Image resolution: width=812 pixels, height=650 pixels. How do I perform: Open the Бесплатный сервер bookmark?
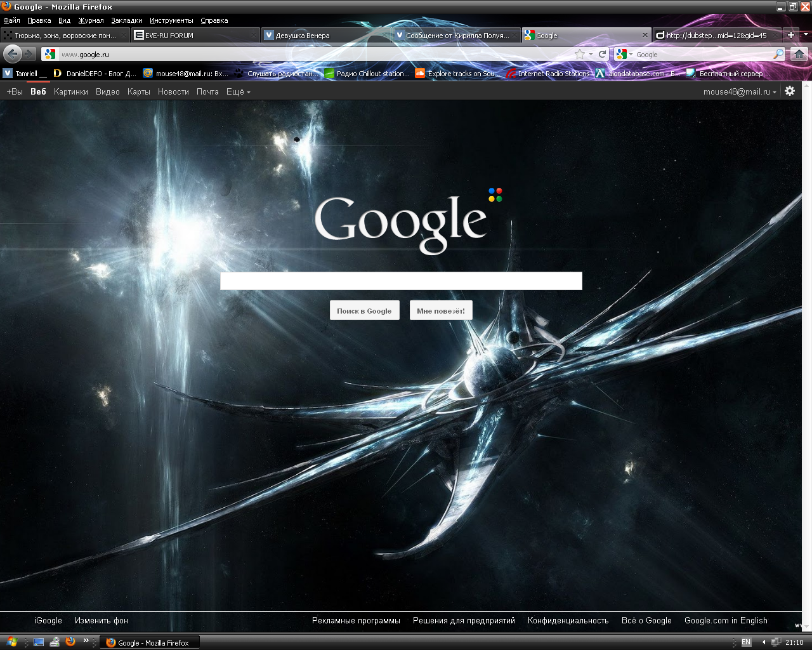point(728,74)
